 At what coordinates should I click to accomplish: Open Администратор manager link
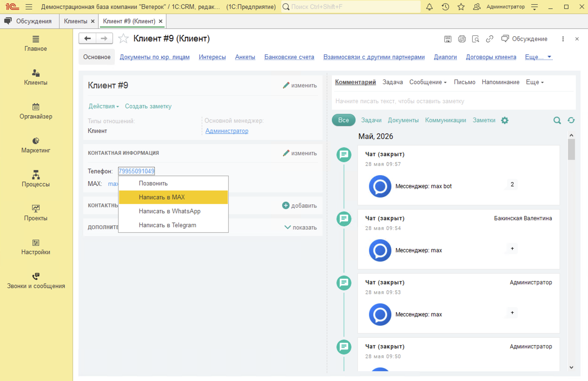click(x=227, y=131)
